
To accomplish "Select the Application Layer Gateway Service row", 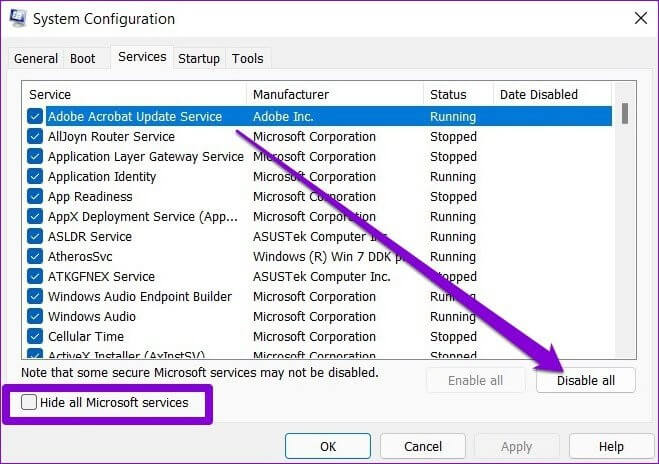I will (x=319, y=156).
